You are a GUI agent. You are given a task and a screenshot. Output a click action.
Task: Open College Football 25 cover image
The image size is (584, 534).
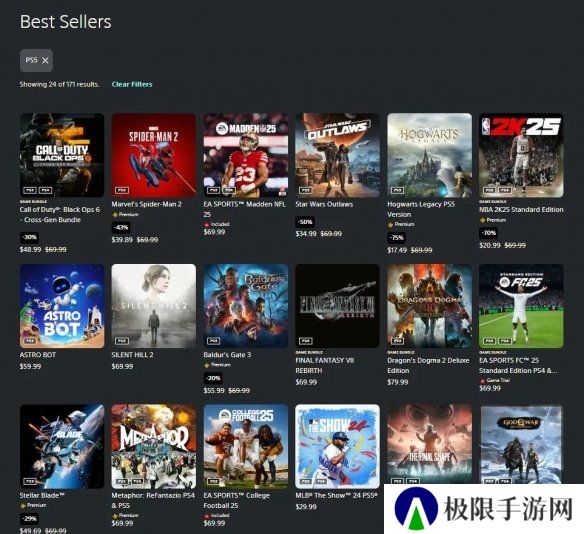click(246, 446)
